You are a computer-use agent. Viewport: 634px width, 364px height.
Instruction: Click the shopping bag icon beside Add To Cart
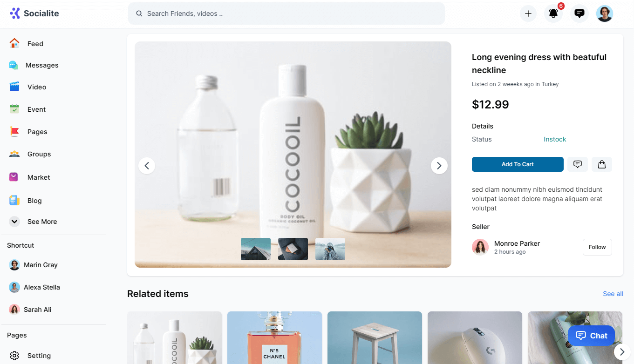pyautogui.click(x=602, y=164)
